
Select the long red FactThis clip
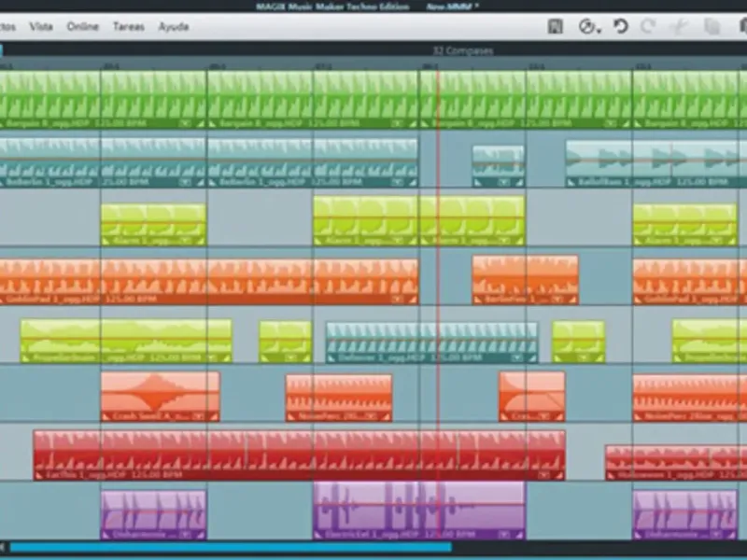point(299,454)
